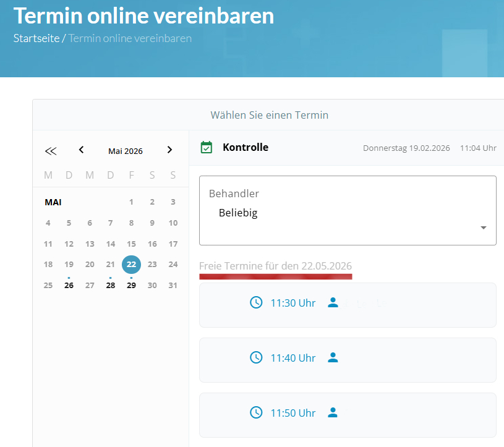This screenshot has height=447, width=504.
Task: Choose May 29 in the calendar
Action: click(x=131, y=285)
